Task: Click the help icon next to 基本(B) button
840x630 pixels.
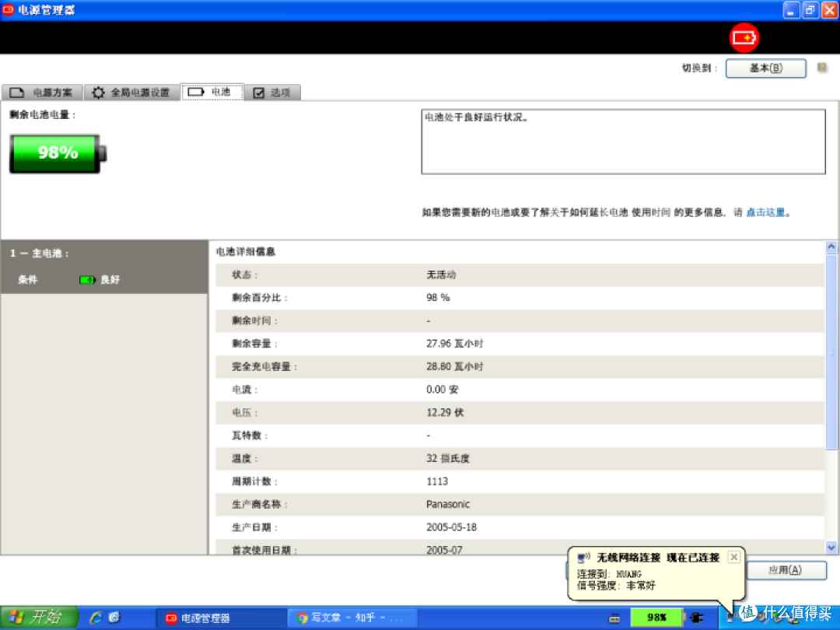Action: click(822, 68)
